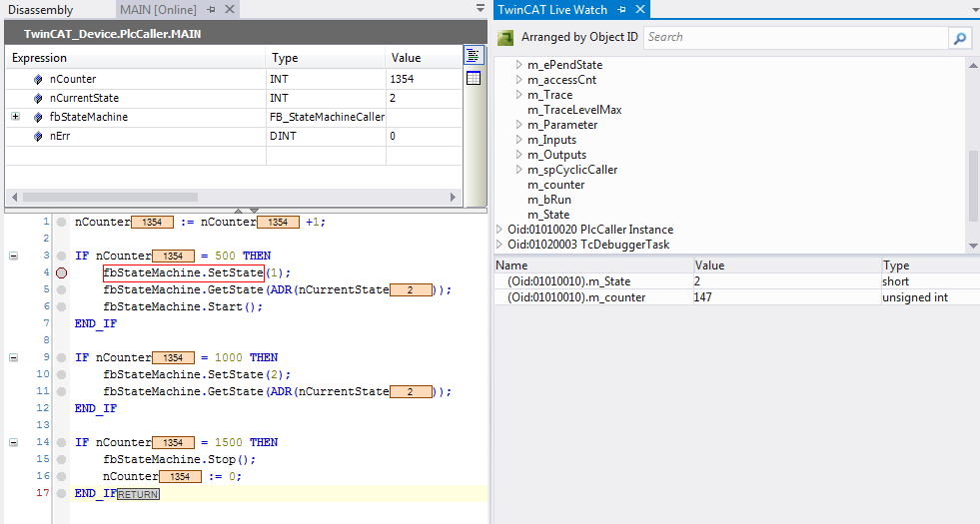This screenshot has height=524, width=980.
Task: Click the RETURN marker on line 17
Action: tap(138, 495)
